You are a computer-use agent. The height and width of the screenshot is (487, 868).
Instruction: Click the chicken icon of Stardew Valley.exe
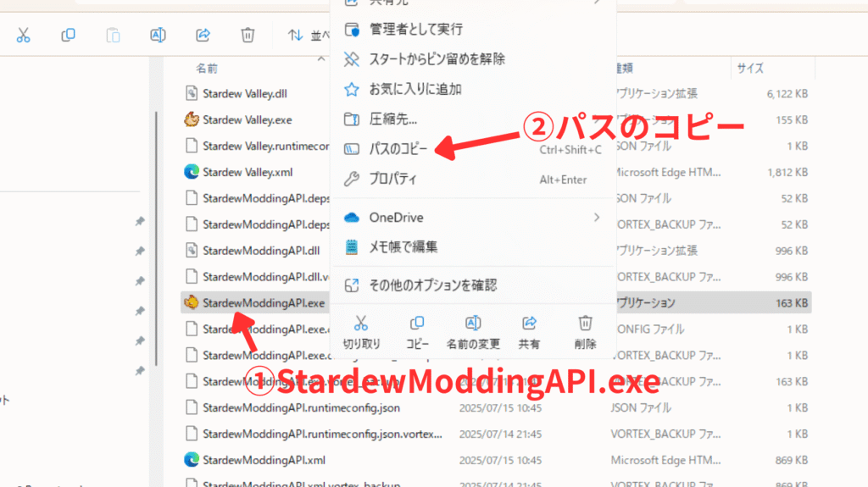tap(192, 119)
